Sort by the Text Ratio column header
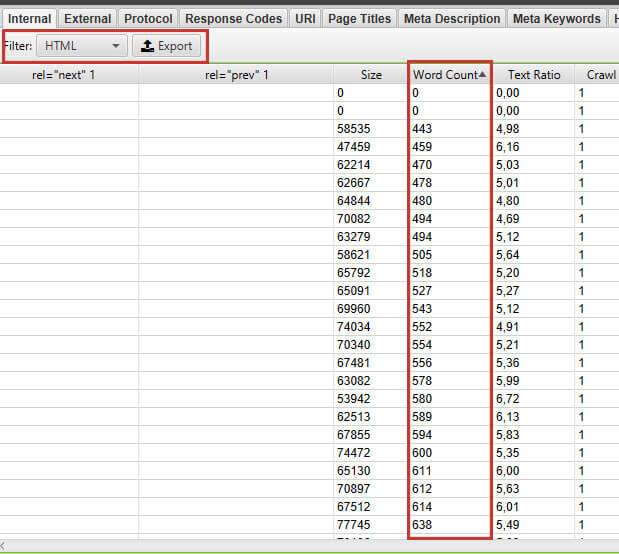 534,75
